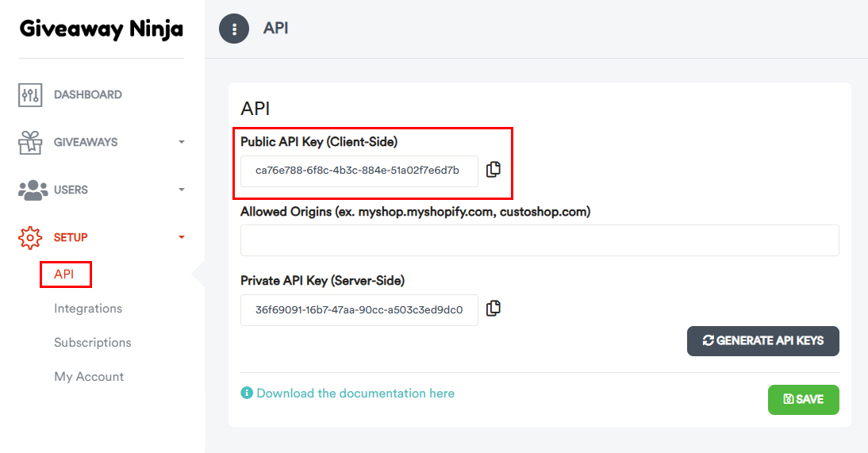This screenshot has width=868, height=453.
Task: Click the info icon beside documentation link
Action: coord(247,393)
